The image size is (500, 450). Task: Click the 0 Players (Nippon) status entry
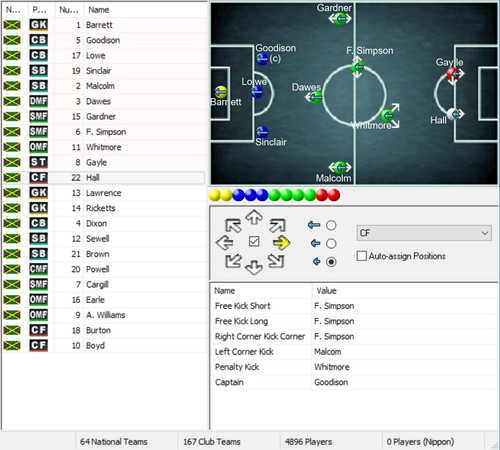click(420, 442)
